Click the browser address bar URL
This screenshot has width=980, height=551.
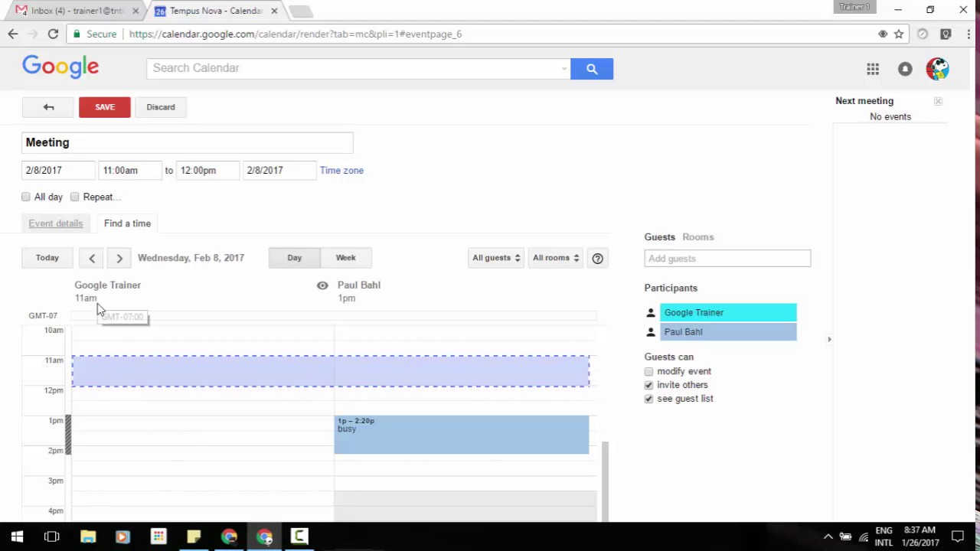296,34
